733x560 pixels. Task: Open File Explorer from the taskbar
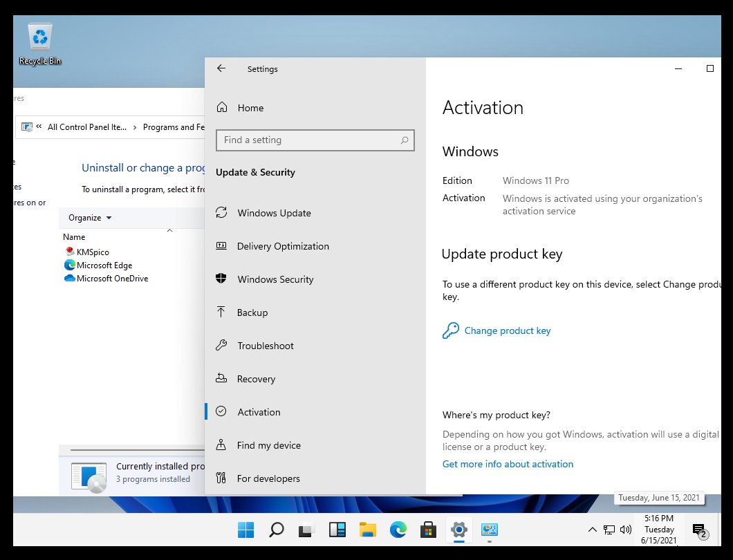367,530
